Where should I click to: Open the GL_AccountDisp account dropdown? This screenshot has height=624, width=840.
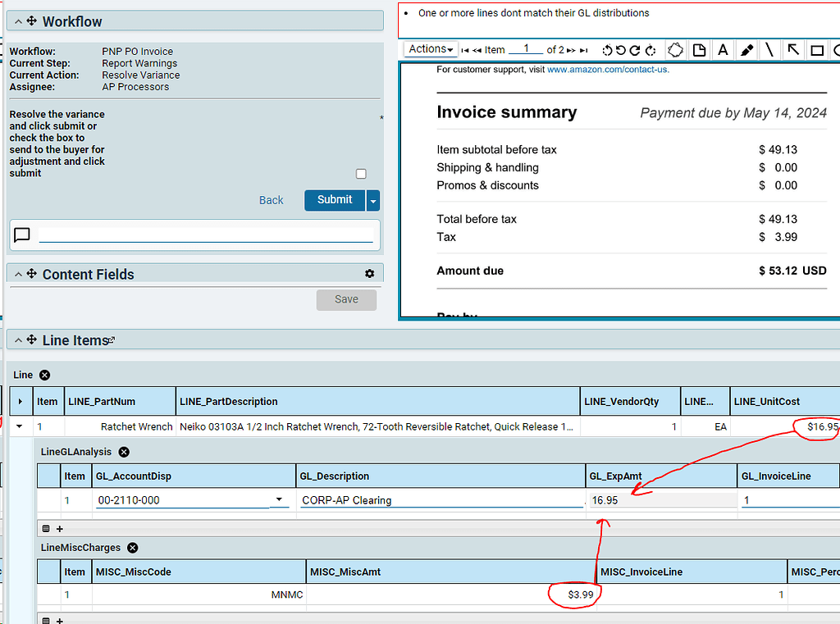[x=280, y=500]
